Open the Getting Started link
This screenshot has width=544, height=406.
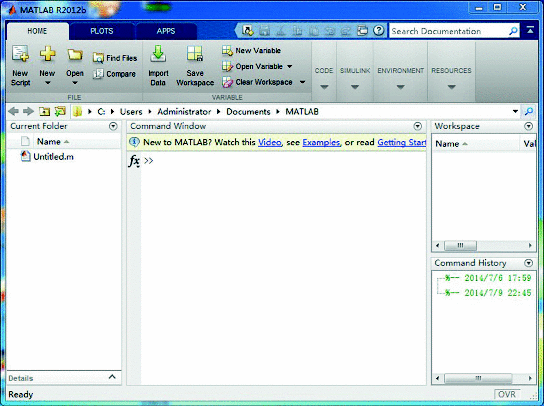tap(402, 142)
